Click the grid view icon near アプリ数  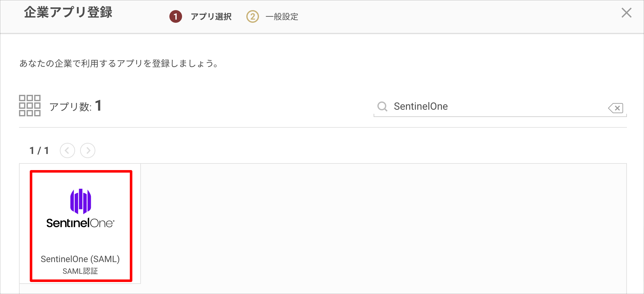[30, 106]
